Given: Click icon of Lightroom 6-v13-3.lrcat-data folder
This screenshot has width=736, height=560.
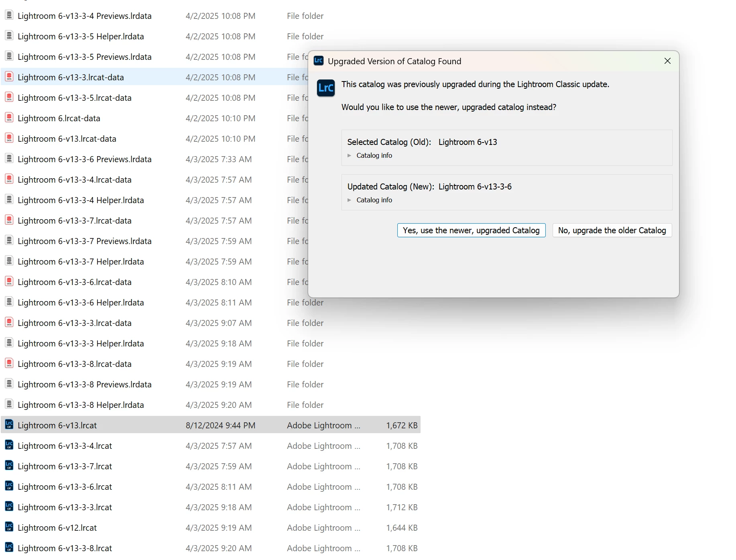Looking at the screenshot, I should click(x=9, y=77).
